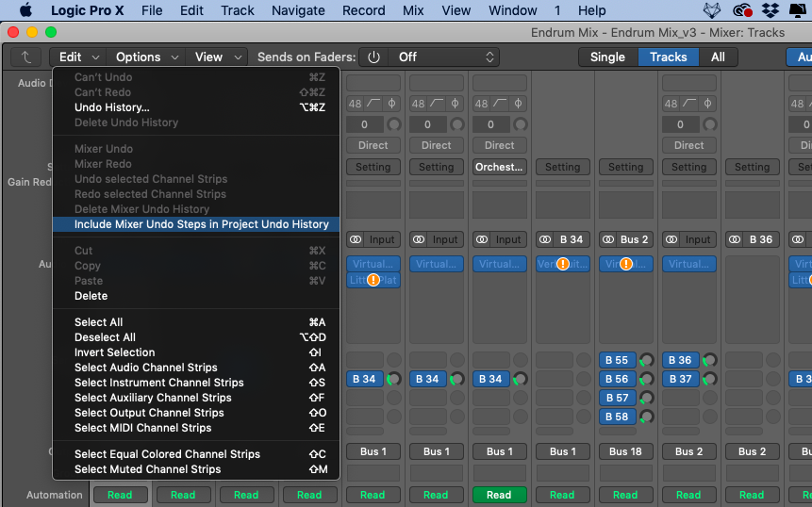Choose Select Output Channel Strips
The height and width of the screenshot is (507, 812).
[196, 413]
